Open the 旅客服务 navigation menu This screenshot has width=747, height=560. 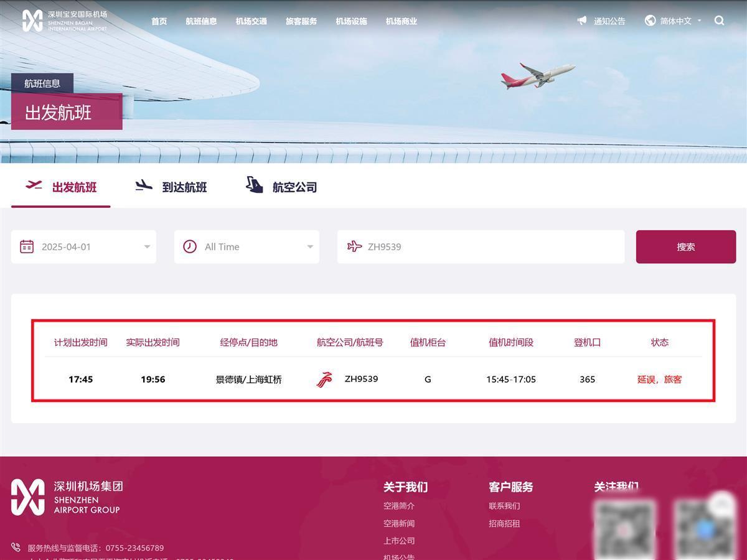[x=301, y=21]
